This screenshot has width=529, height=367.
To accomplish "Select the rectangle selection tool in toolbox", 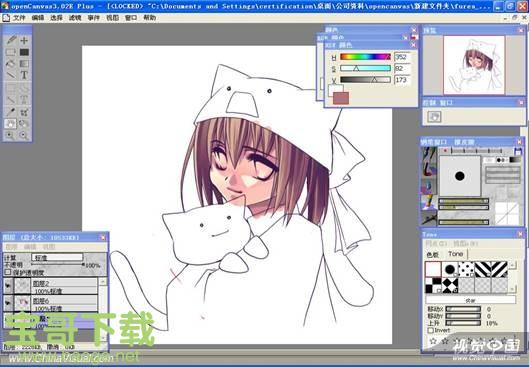I will click(11, 52).
